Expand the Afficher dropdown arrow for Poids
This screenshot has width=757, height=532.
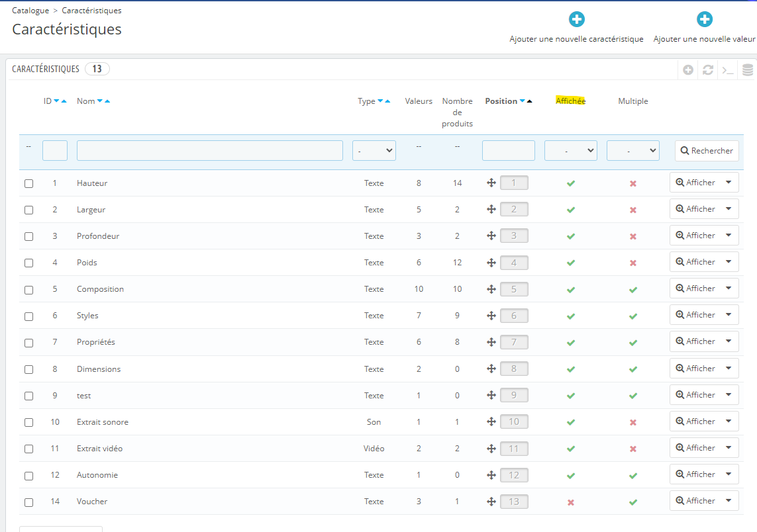click(729, 262)
